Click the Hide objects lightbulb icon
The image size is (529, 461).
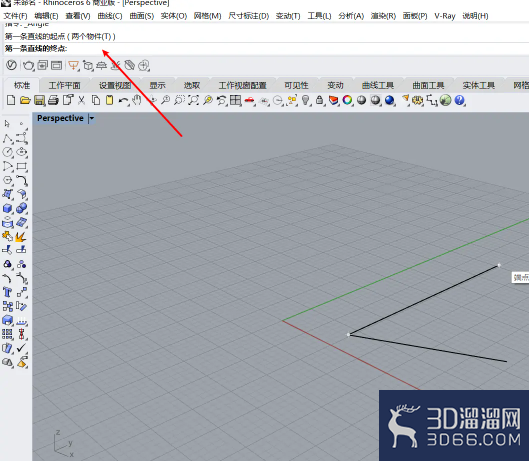coord(306,100)
